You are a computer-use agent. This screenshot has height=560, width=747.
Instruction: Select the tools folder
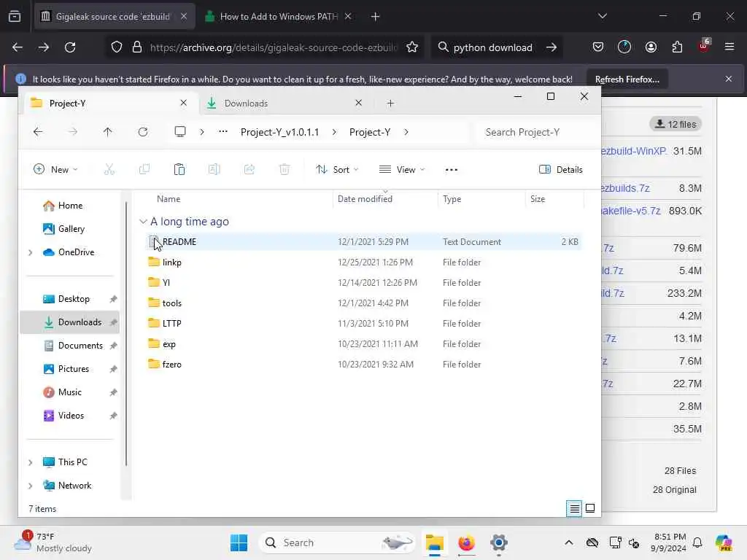pyautogui.click(x=364, y=303)
